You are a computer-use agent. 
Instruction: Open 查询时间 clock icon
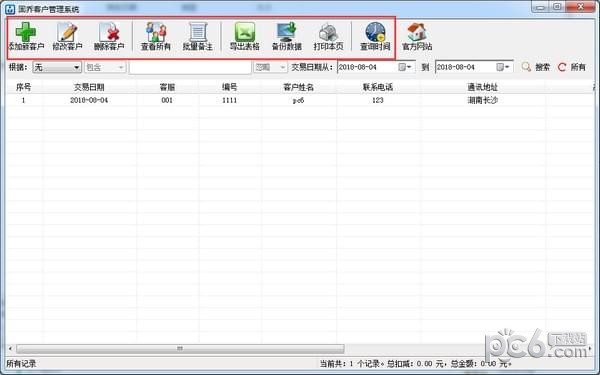coord(375,32)
